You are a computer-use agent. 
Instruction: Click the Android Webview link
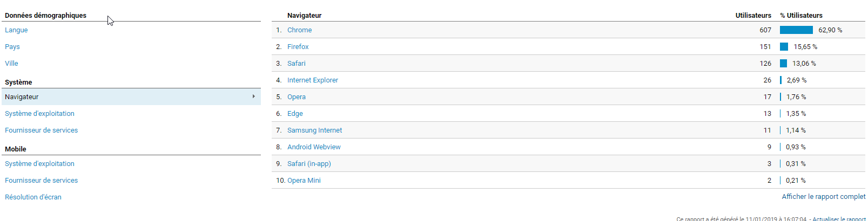pyautogui.click(x=314, y=147)
